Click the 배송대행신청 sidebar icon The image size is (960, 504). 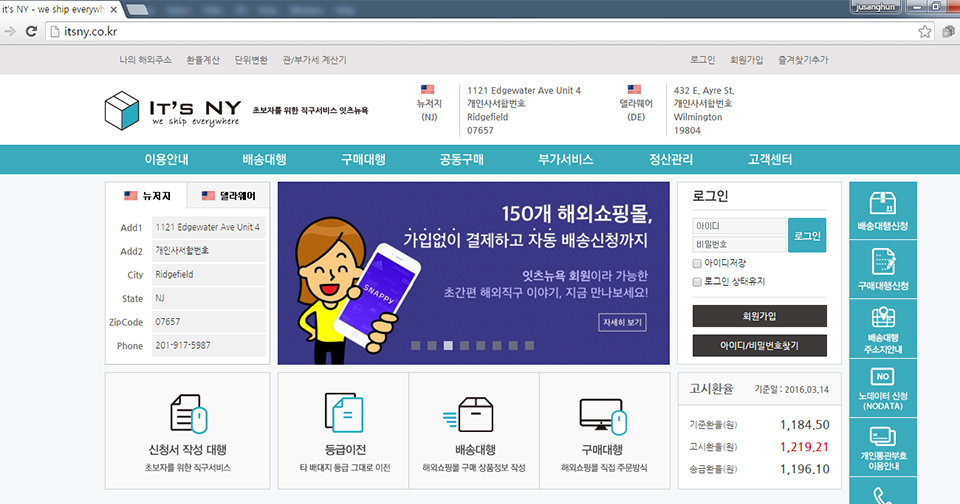[882, 203]
